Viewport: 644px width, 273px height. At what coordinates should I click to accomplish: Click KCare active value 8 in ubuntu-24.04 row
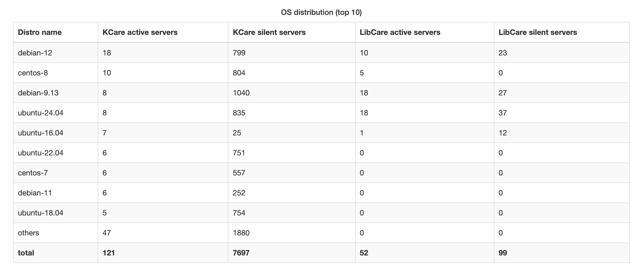(105, 113)
